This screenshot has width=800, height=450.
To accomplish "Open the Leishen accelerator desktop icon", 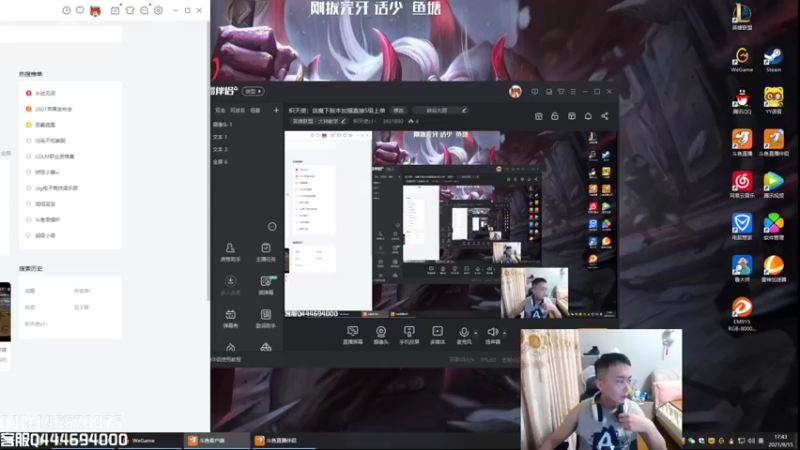I will (x=773, y=269).
